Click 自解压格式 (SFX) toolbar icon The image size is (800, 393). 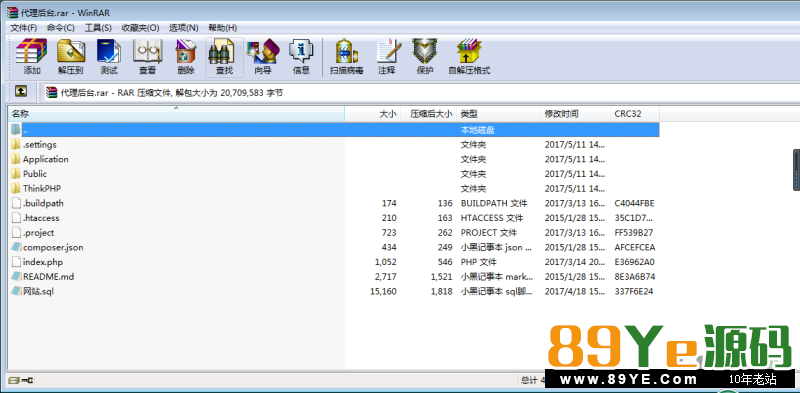tap(469, 57)
